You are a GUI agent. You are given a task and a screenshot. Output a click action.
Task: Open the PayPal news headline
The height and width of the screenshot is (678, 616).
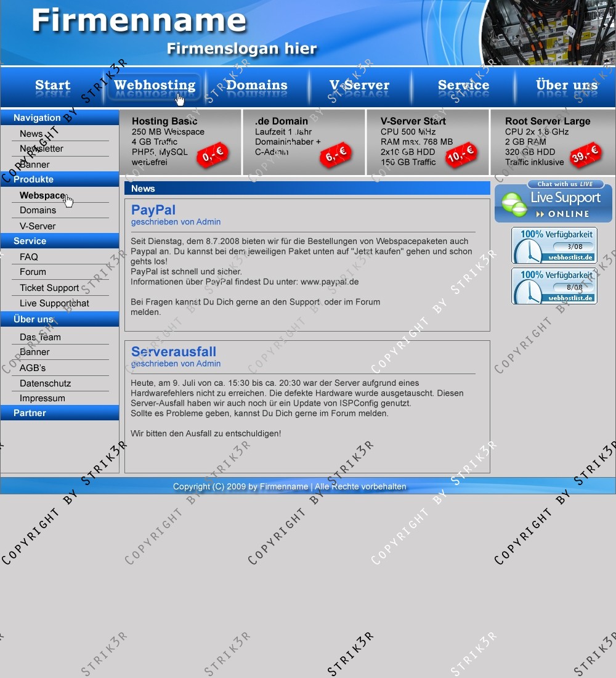(x=153, y=210)
